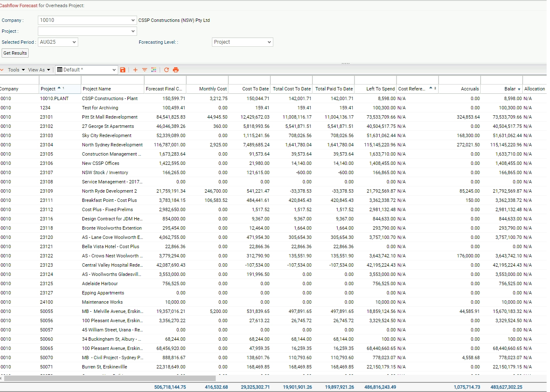
Task: Click North Sydney Redevelopment name
Action: (x=112, y=145)
